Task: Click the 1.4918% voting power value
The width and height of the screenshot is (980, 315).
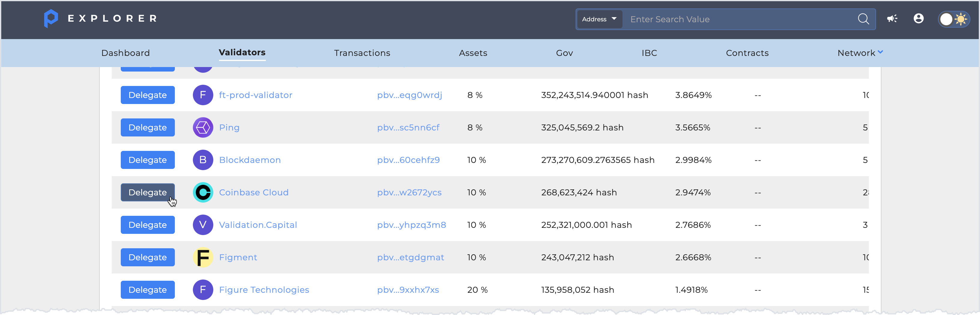Action: (x=691, y=290)
